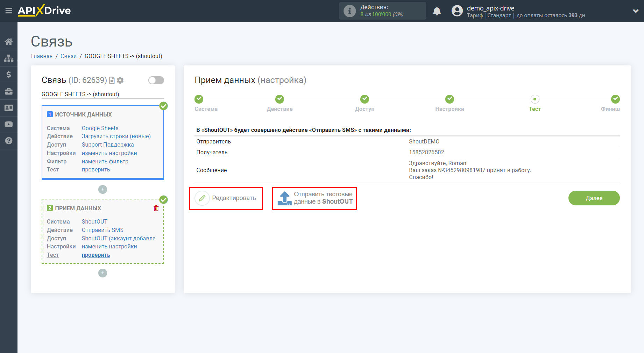Click the Редактировать button label

point(234,198)
